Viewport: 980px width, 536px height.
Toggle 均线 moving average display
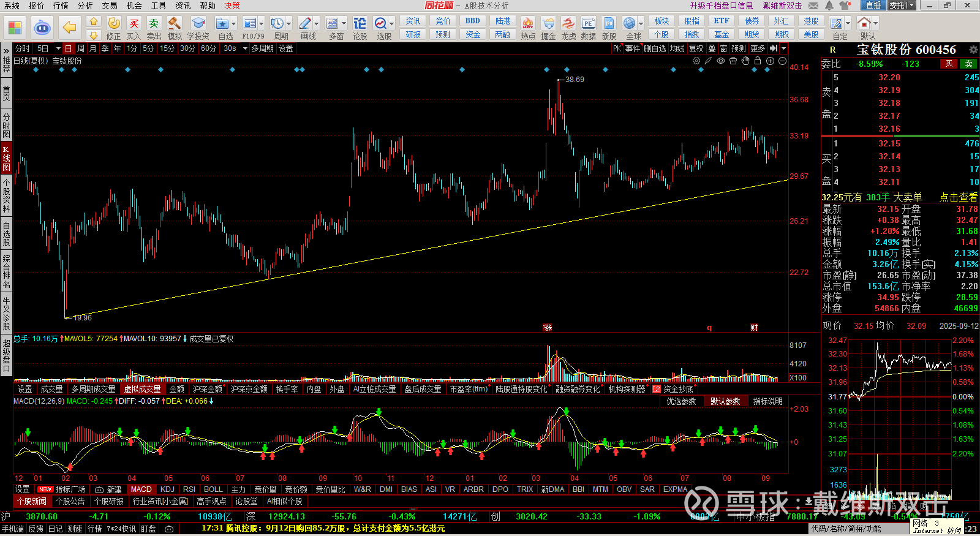pyautogui.click(x=677, y=48)
